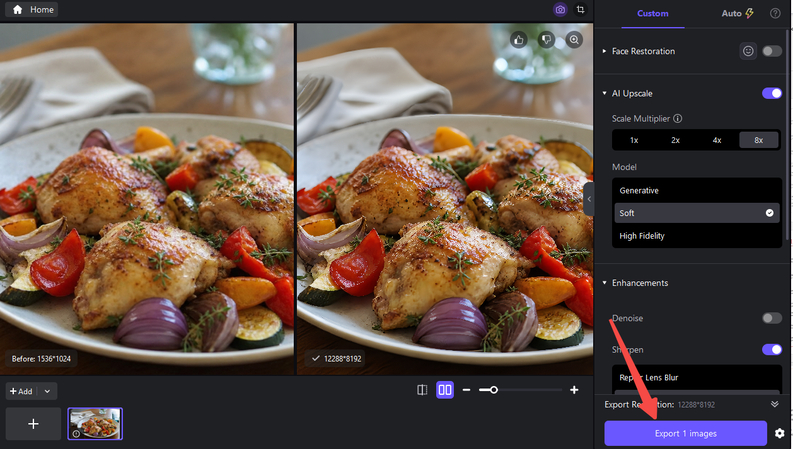Adjust the zoom slider handle
Viewport: 793px width, 449px height.
(494, 390)
